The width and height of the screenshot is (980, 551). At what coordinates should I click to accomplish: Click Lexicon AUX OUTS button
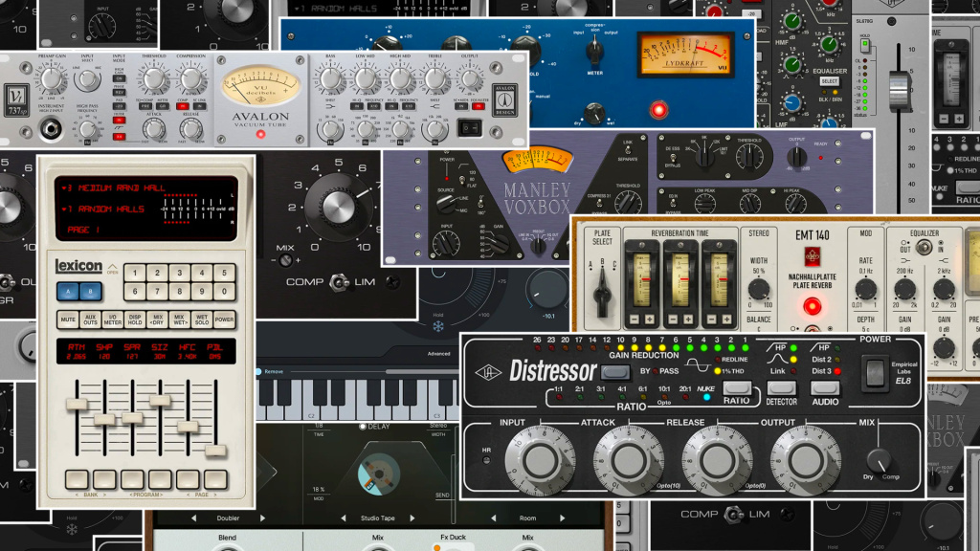click(91, 320)
